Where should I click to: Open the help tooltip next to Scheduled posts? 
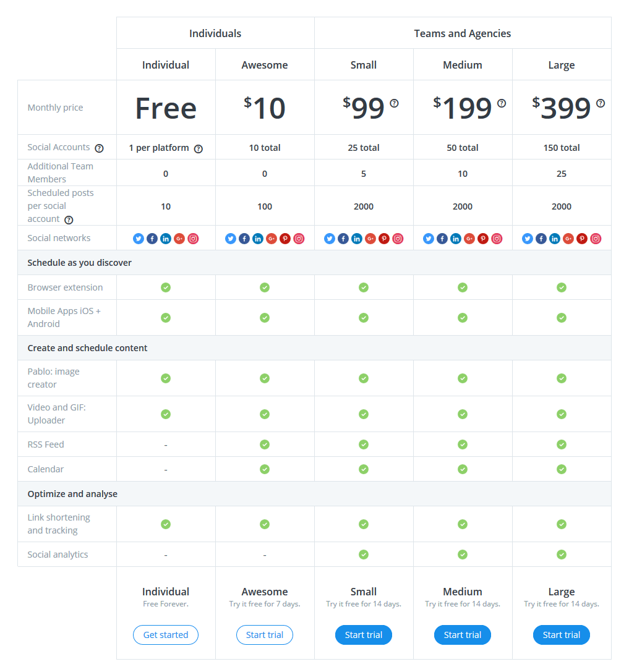tap(68, 219)
